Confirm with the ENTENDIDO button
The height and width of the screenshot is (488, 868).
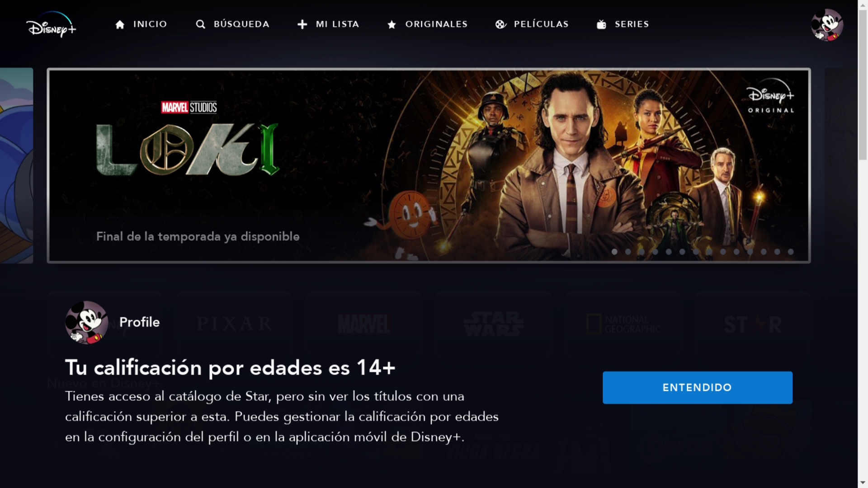pos(697,388)
